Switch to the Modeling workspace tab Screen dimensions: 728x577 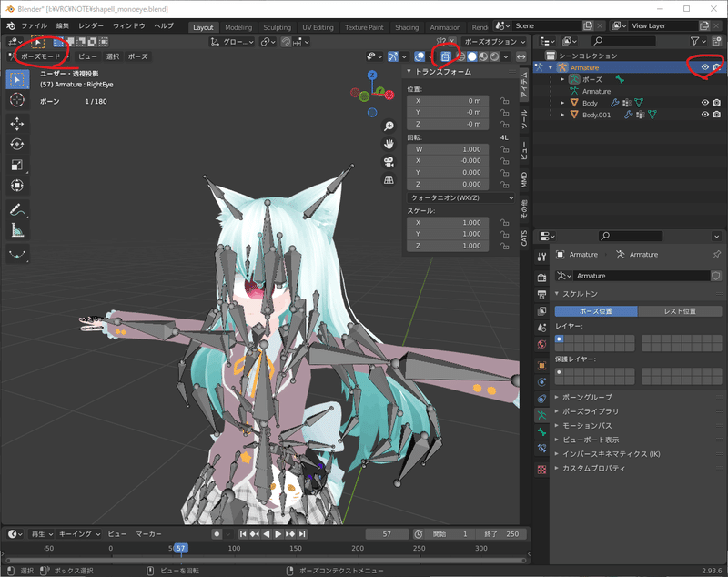point(238,27)
